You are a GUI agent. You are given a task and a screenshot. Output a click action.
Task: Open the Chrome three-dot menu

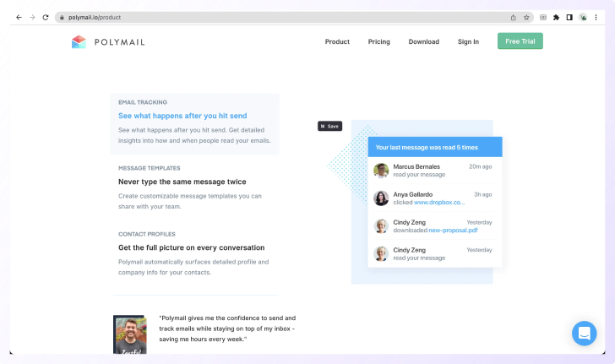596,17
